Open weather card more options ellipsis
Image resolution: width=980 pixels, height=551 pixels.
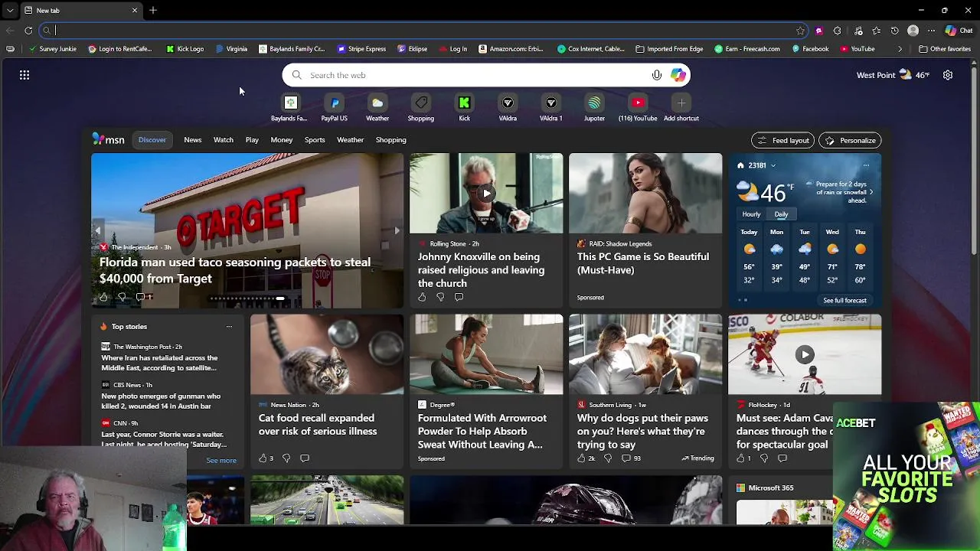coord(866,165)
